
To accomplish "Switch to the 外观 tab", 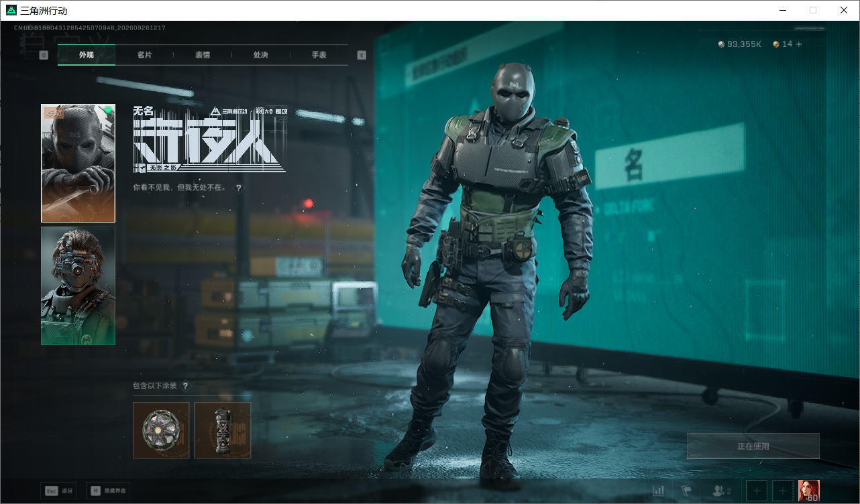I will (x=87, y=55).
